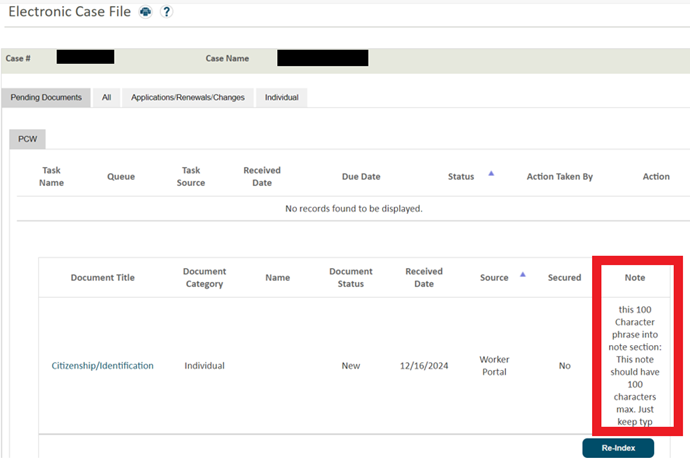
Task: Click the Document Category column header
Action: pos(205,278)
